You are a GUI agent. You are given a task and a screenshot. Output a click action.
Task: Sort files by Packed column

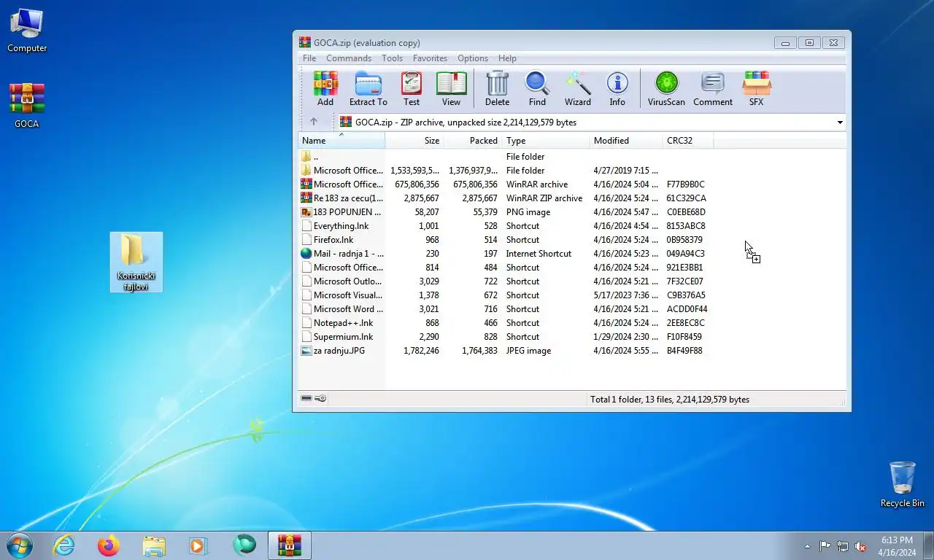pyautogui.click(x=472, y=141)
